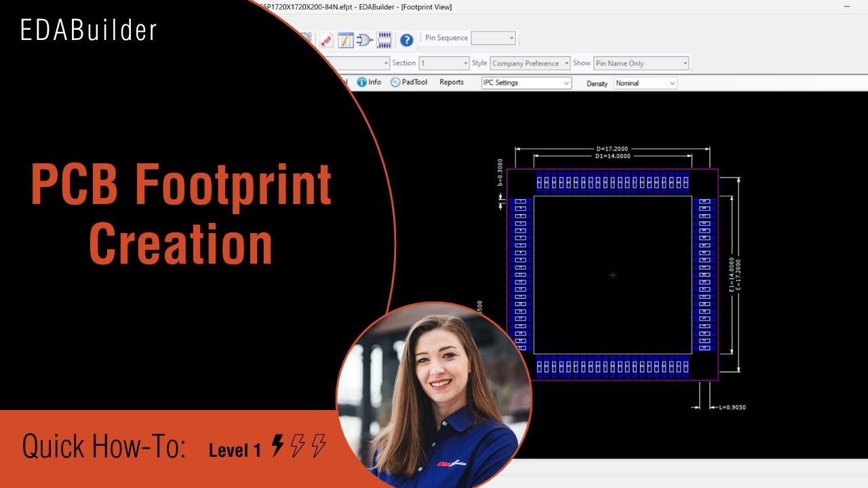Click the green origin crosshair in footprint
The image size is (868, 488).
pyautogui.click(x=613, y=275)
